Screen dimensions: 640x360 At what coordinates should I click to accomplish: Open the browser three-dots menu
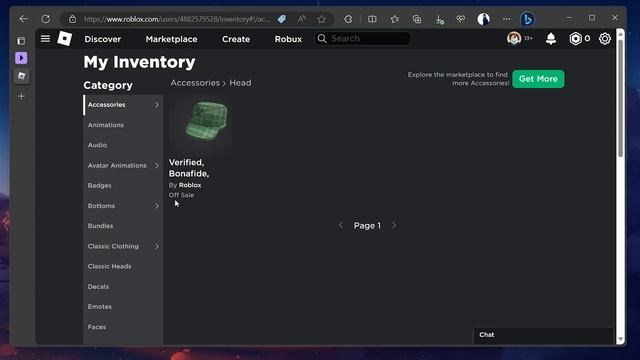[506, 19]
